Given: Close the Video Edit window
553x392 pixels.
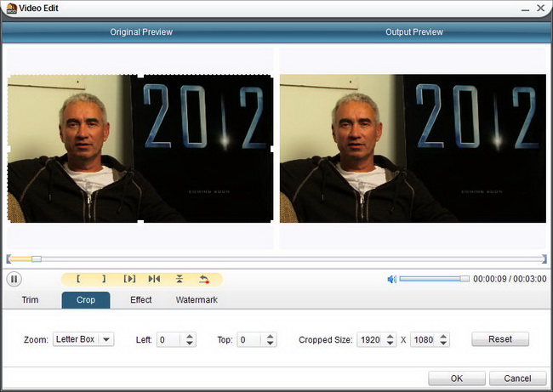Looking at the screenshot, I should pyautogui.click(x=540, y=8).
